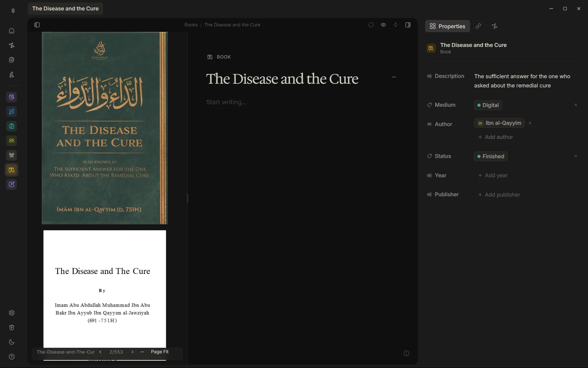Click the Status property label
Viewport: 588px width, 368px height.
point(443,156)
